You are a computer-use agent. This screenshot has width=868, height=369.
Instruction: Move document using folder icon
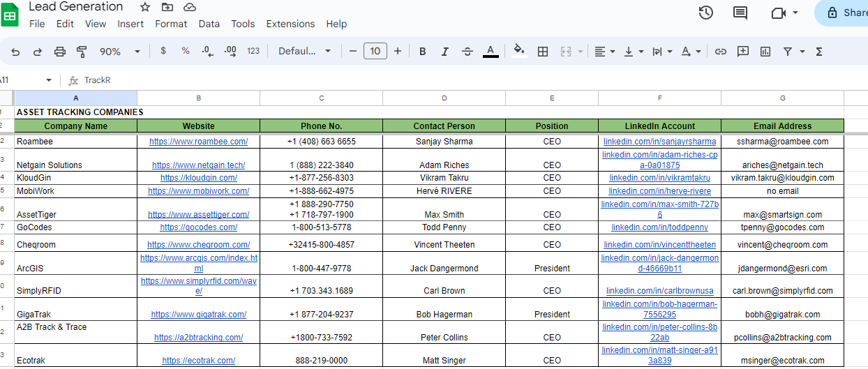(167, 7)
